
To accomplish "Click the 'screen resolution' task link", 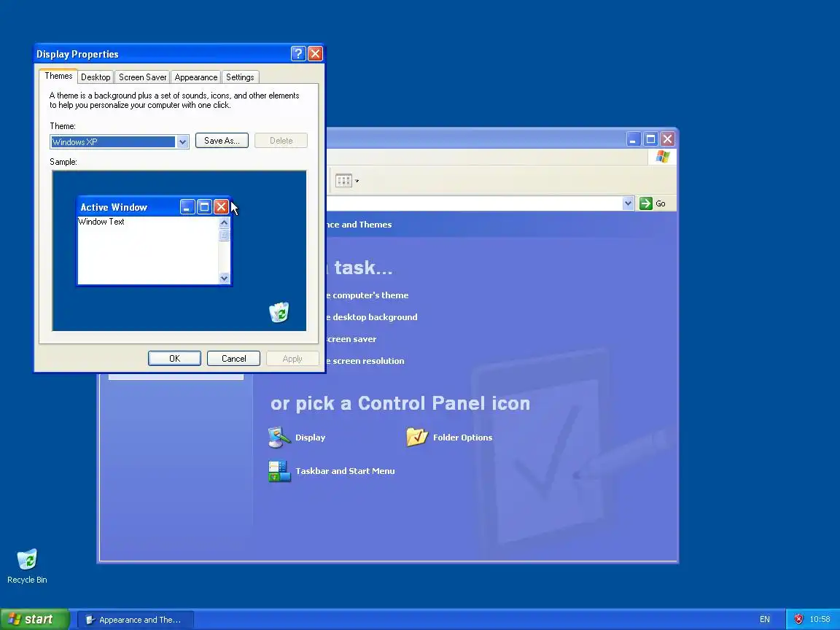I will pyautogui.click(x=365, y=361).
